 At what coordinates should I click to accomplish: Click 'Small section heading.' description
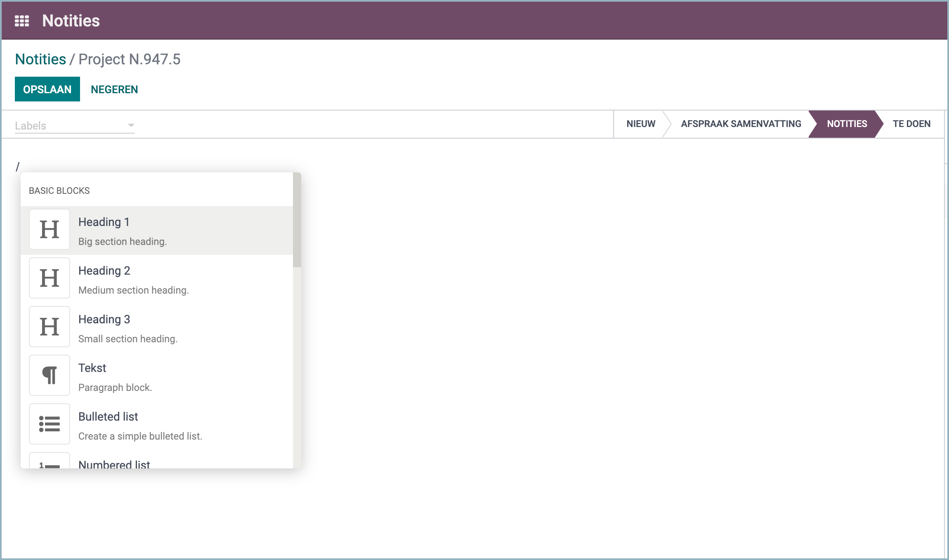[128, 339]
